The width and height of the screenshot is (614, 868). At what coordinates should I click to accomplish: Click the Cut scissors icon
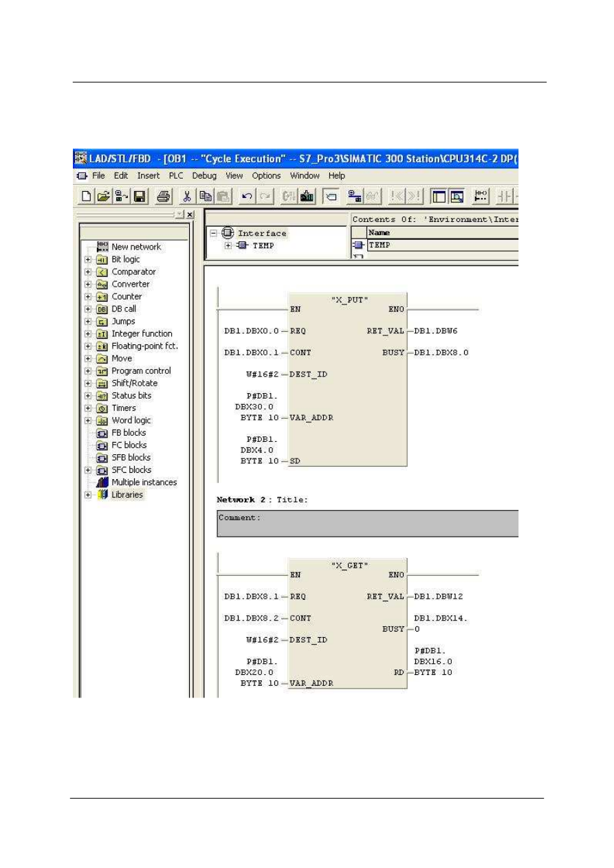tap(186, 197)
